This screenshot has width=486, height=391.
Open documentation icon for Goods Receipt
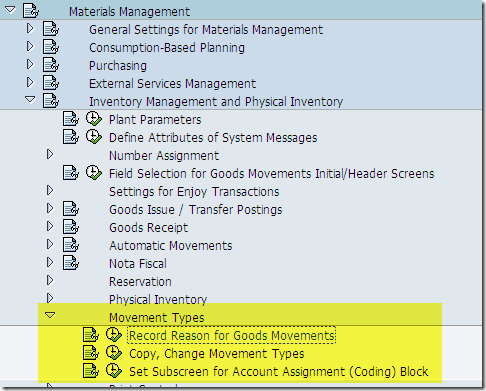(x=71, y=227)
